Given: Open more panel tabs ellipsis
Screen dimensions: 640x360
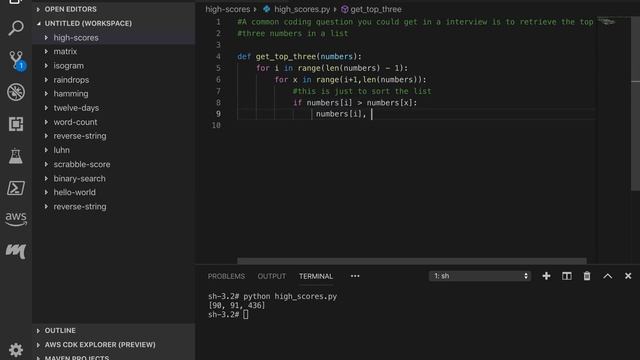Looking at the screenshot, I should coord(355,276).
